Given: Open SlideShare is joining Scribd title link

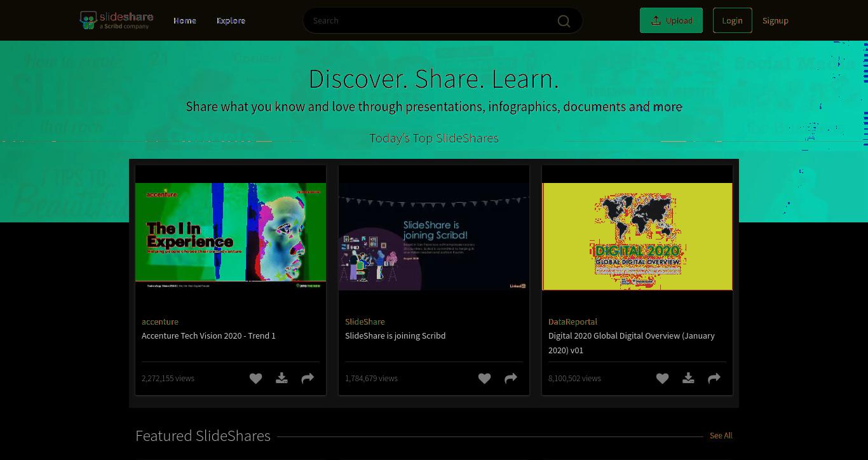Looking at the screenshot, I should 395,335.
